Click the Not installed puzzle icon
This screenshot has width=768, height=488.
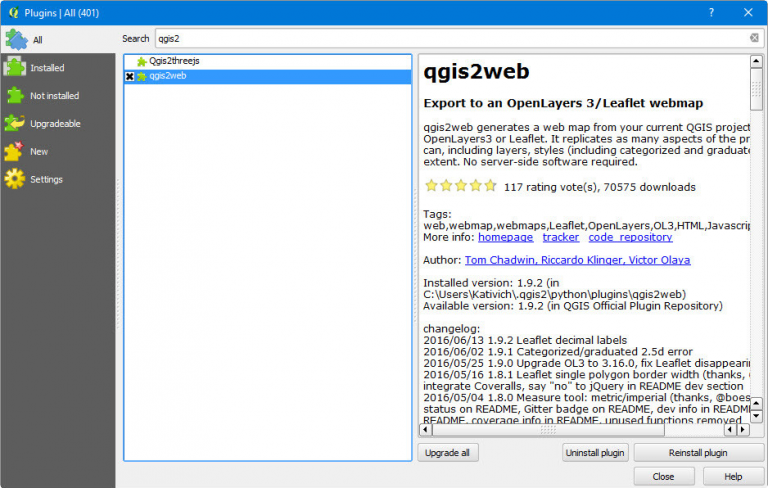[x=15, y=95]
